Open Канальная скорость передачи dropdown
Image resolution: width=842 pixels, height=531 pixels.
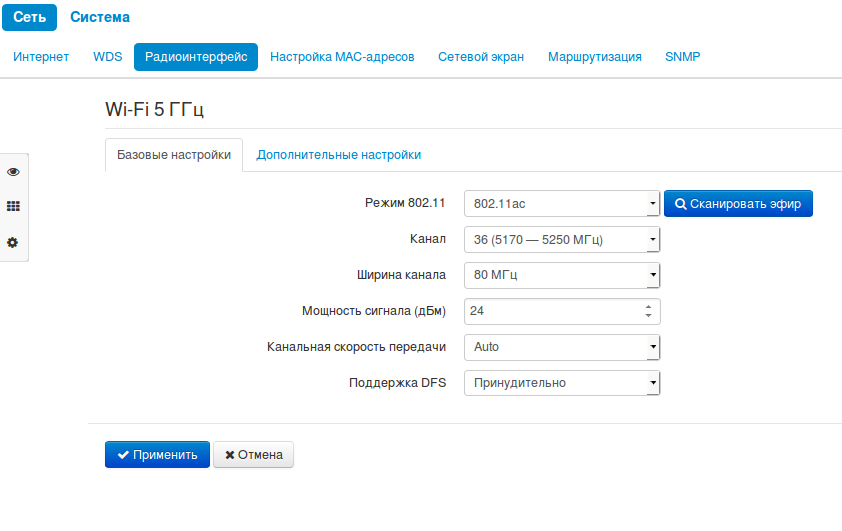point(561,347)
